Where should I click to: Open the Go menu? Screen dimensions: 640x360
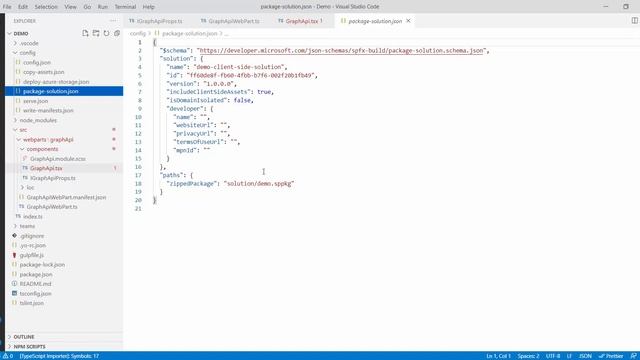click(x=87, y=7)
